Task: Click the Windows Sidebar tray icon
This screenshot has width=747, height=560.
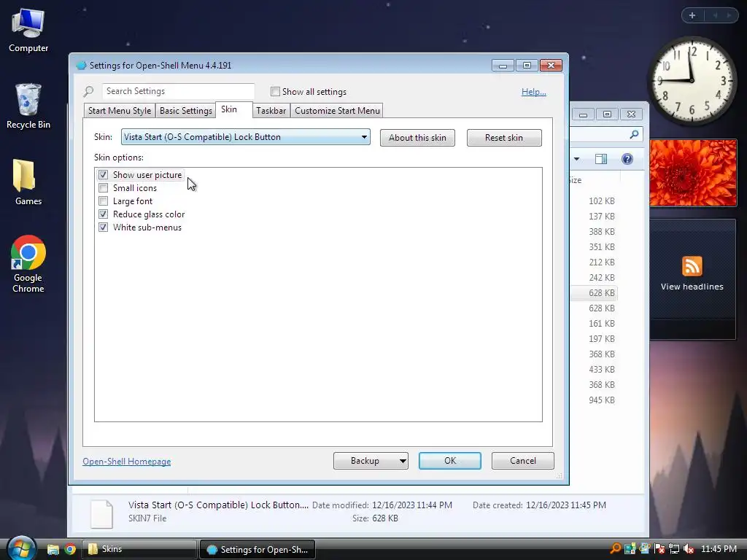Action: click(x=630, y=548)
